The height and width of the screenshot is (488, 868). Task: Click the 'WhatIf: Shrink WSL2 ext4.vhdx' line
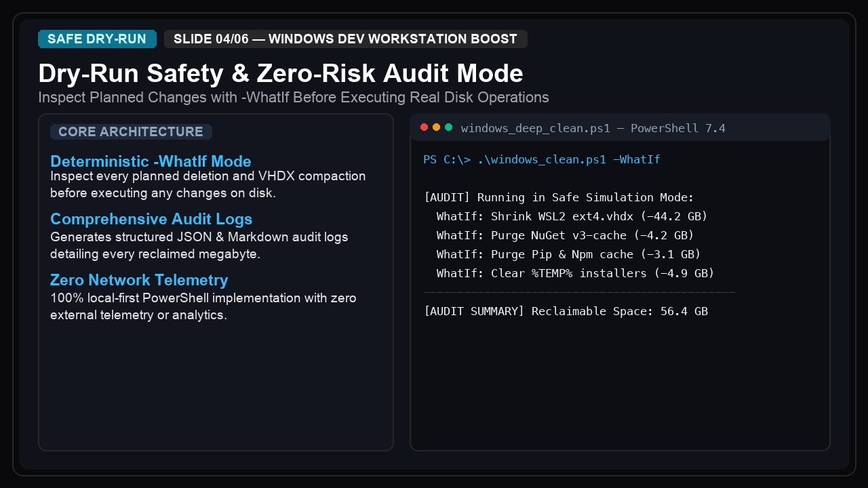[x=572, y=216]
